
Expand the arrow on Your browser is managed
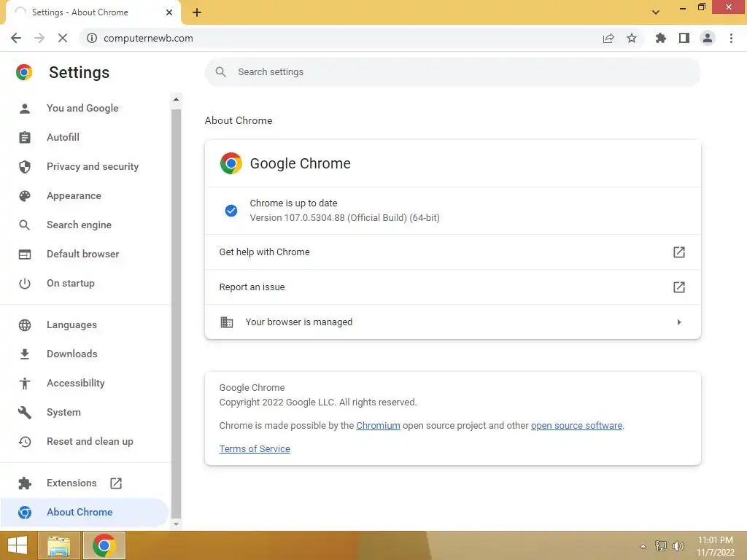679,322
